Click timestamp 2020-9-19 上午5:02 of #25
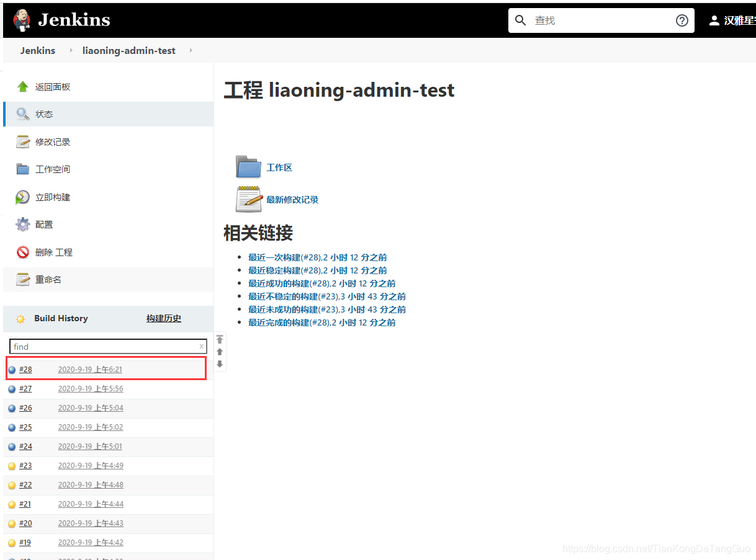Screen dimensions: 756x560 (91, 427)
